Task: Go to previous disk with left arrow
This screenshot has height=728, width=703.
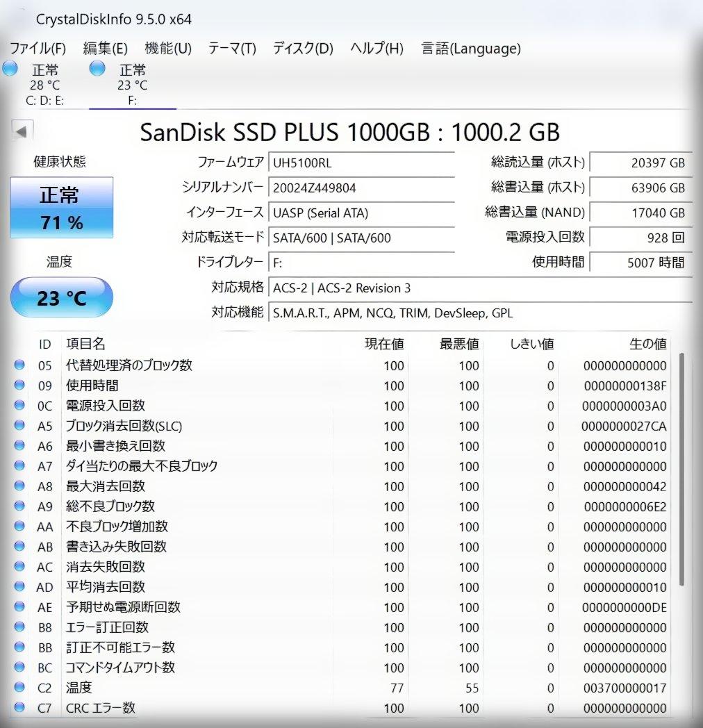Action: coord(22,131)
